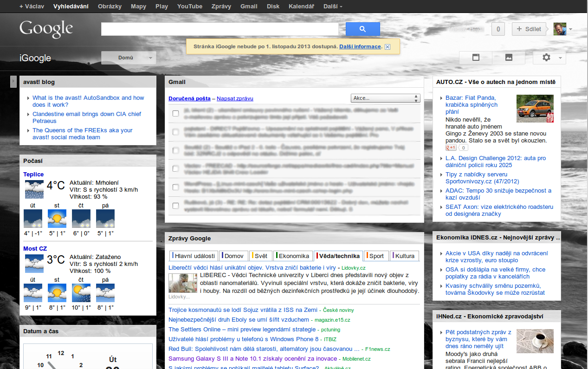
Task: Close the iGoogle shutdown notice
Action: point(388,47)
